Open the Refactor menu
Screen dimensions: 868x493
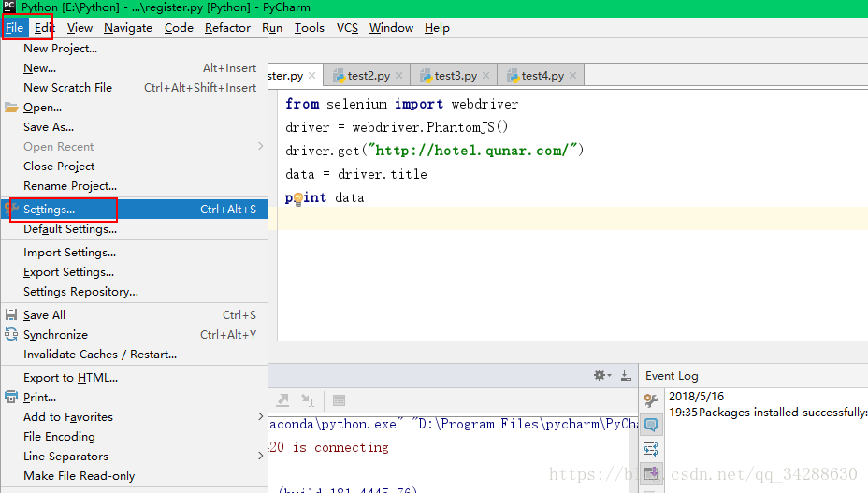227,28
